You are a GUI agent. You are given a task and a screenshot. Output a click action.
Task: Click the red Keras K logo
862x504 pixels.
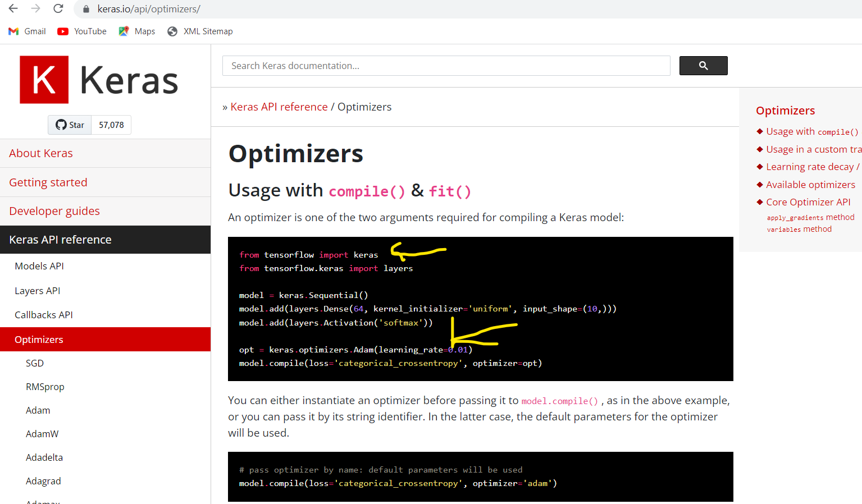point(44,80)
